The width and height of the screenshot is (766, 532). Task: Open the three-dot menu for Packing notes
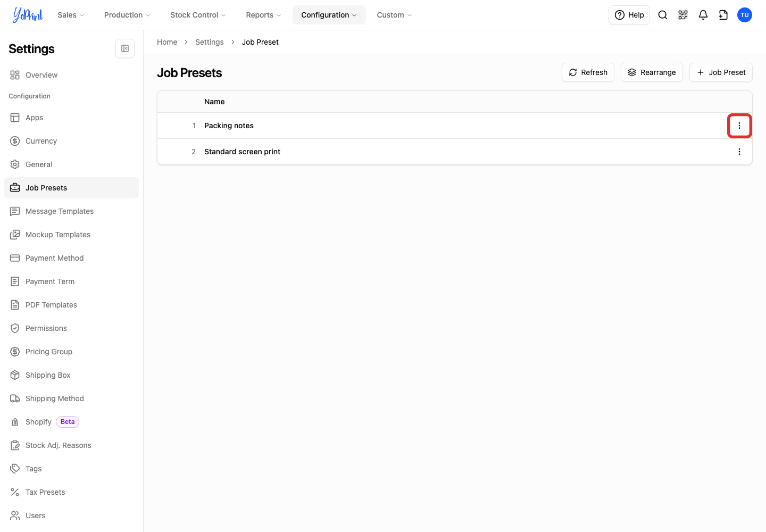tap(739, 126)
